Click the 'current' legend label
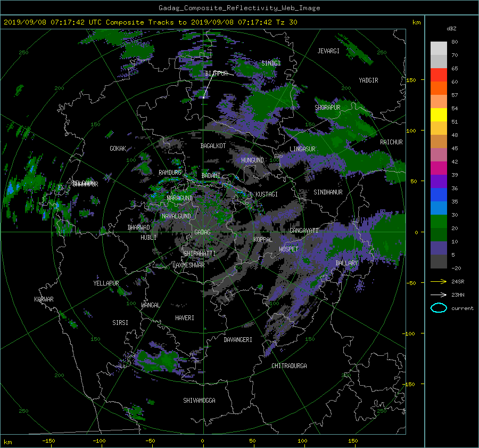This screenshot has width=479, height=448. click(462, 308)
